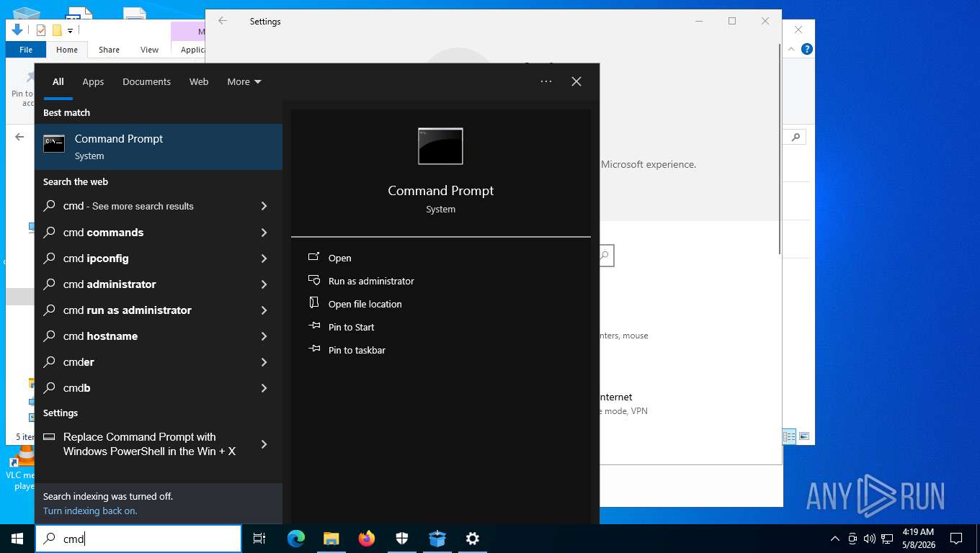The width and height of the screenshot is (980, 553).
Task: Open Home tab in File Explorer ribbon
Action: tap(67, 50)
